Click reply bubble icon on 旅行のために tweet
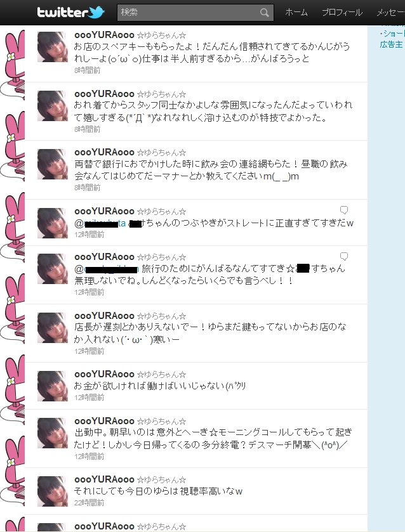Image resolution: width=405 pixels, height=532 pixels. pyautogui.click(x=344, y=256)
